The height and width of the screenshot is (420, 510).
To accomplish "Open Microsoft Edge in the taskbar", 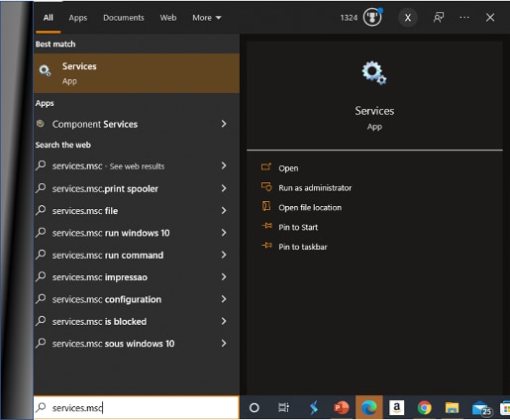I will (x=368, y=407).
